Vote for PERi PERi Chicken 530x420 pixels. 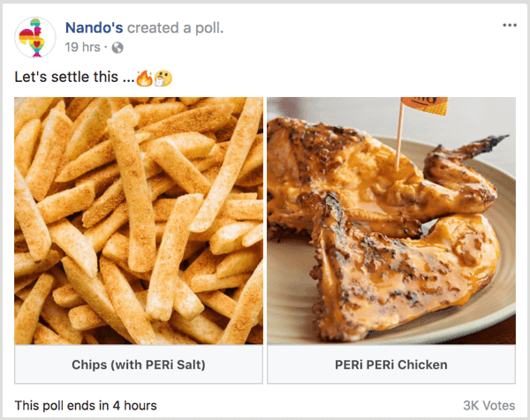[391, 364]
